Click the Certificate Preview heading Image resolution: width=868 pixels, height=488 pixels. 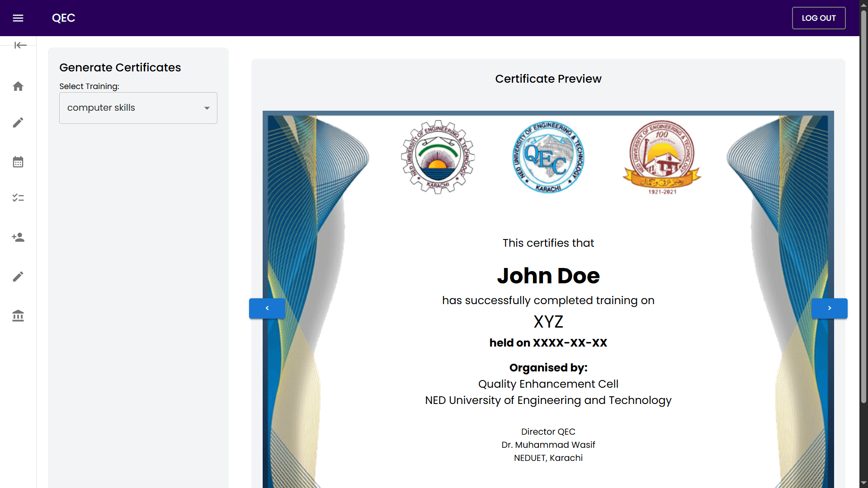tap(548, 79)
